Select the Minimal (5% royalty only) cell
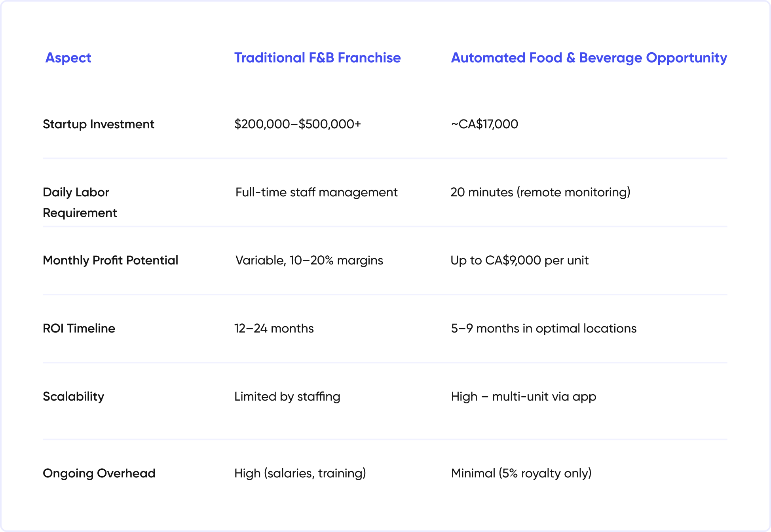The image size is (771, 532). click(x=521, y=473)
